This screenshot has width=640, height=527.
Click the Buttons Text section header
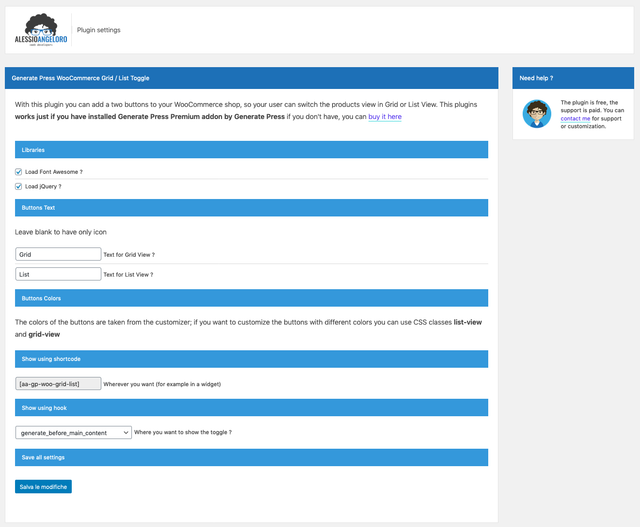coord(251,208)
